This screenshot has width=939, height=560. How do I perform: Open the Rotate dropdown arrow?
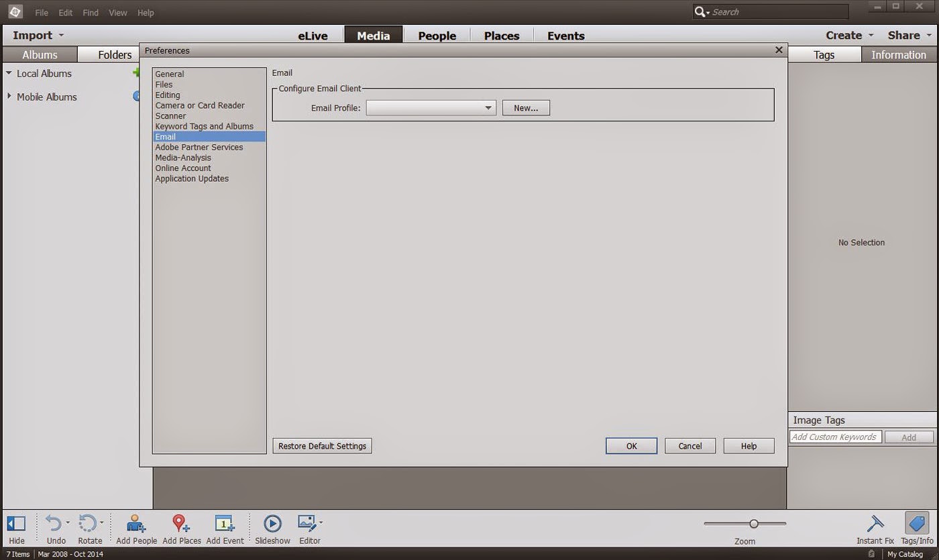click(102, 522)
